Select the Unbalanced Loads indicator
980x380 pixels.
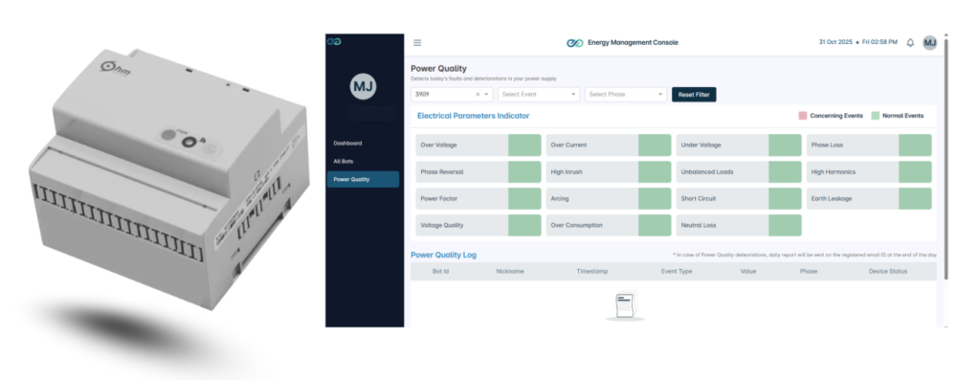[x=739, y=172]
